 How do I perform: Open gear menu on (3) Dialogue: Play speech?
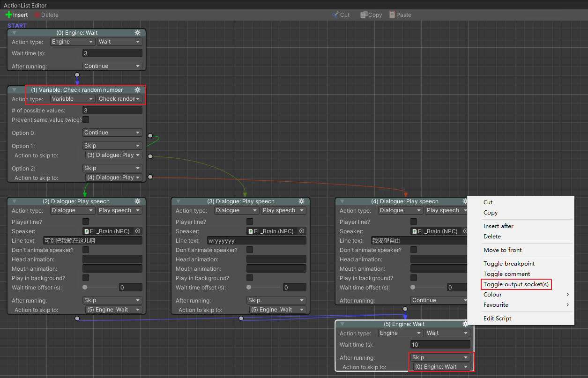coord(301,201)
